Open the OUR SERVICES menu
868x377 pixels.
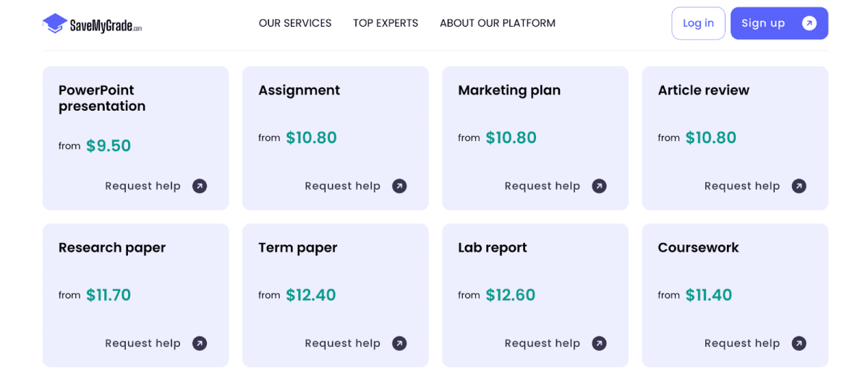(295, 23)
